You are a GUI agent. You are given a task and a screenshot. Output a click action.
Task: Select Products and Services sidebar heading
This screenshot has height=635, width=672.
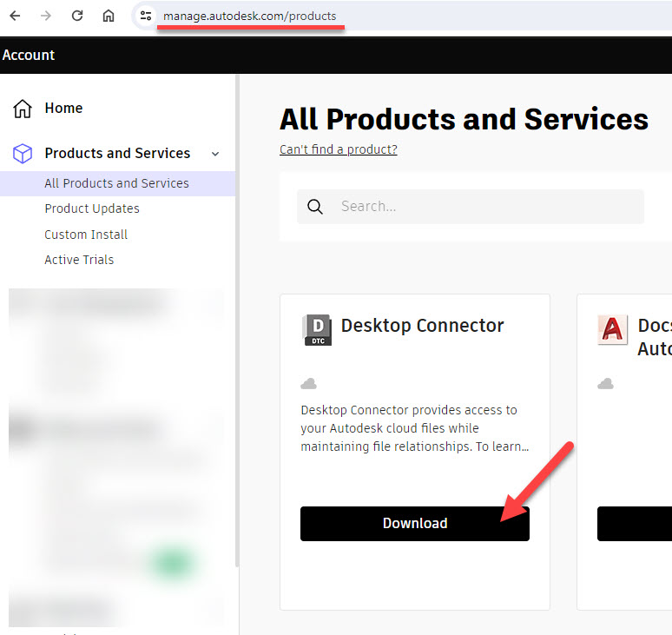coord(117,153)
